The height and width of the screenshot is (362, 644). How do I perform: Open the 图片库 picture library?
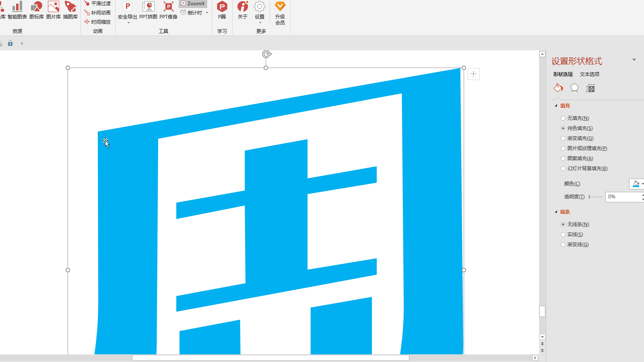point(54,10)
